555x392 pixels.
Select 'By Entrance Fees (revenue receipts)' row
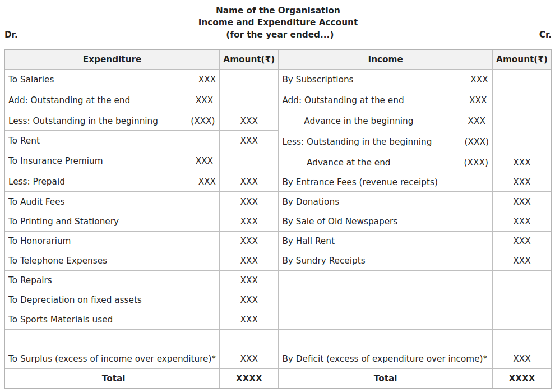point(360,182)
